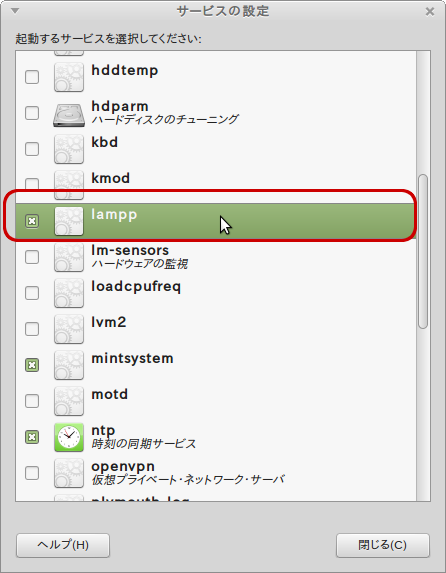Click the lampp service gear icon
The width and height of the screenshot is (446, 573).
coord(69,221)
